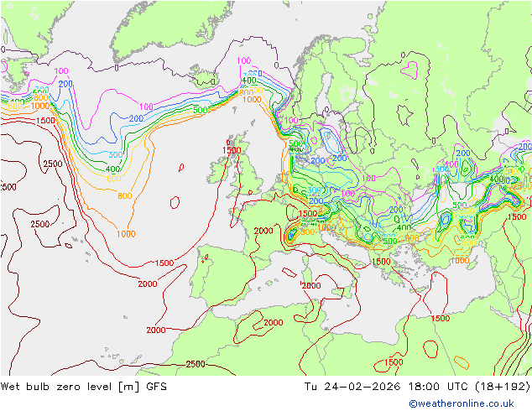Click the date text 'Tu 24-02-2026 18:00 UTC (18+192)'
532x411 pixels.
pos(417,387)
